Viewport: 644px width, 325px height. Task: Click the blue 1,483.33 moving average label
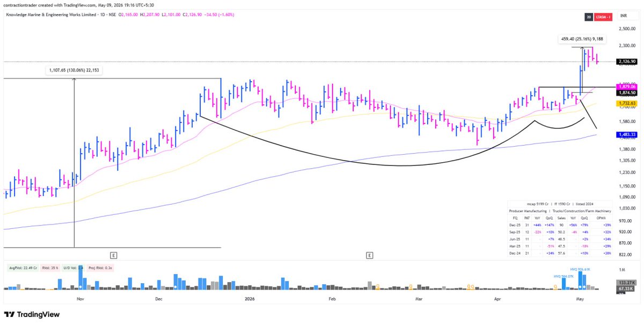pos(627,134)
